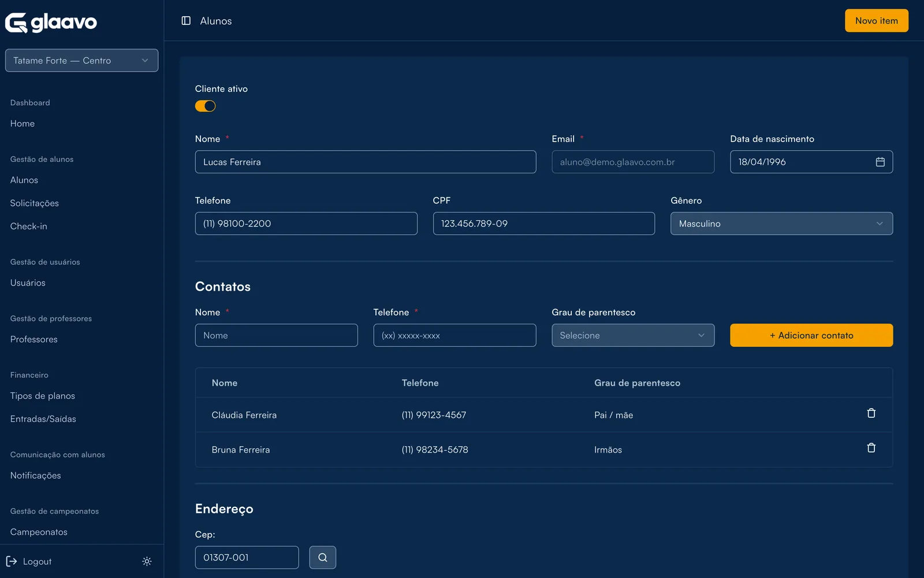Open Campeonatos page
This screenshot has height=578, width=924.
(39, 532)
